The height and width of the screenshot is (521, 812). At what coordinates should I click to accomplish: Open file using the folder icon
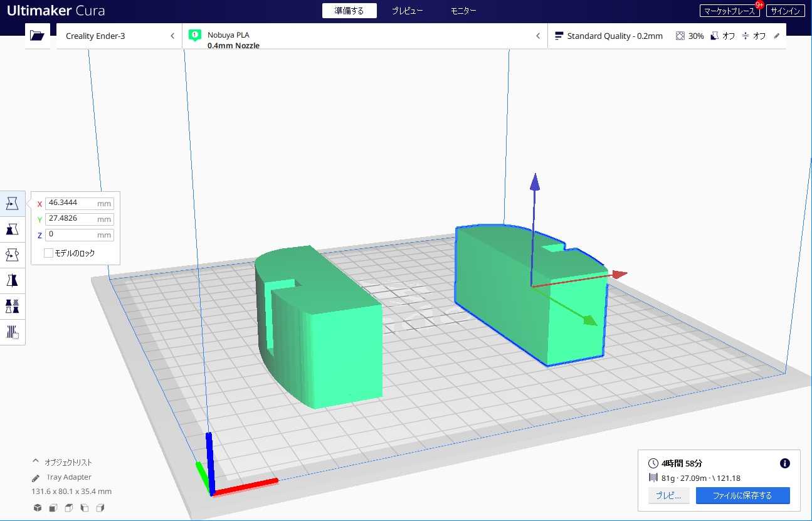tap(38, 36)
